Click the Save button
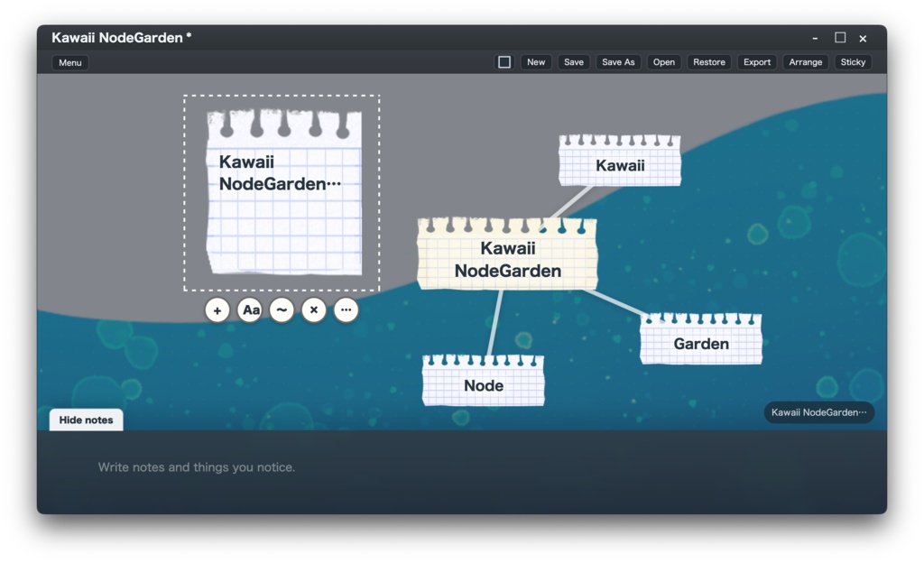The image size is (924, 563). [573, 62]
